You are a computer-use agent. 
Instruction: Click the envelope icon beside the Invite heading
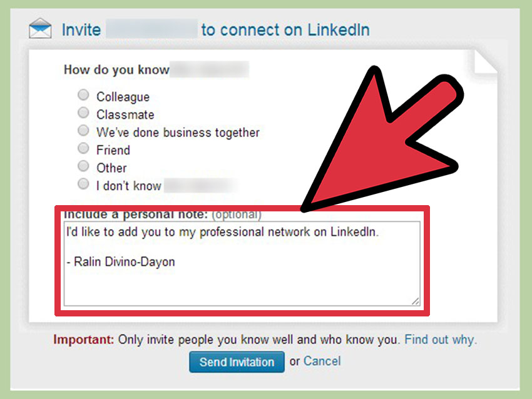pyautogui.click(x=40, y=29)
